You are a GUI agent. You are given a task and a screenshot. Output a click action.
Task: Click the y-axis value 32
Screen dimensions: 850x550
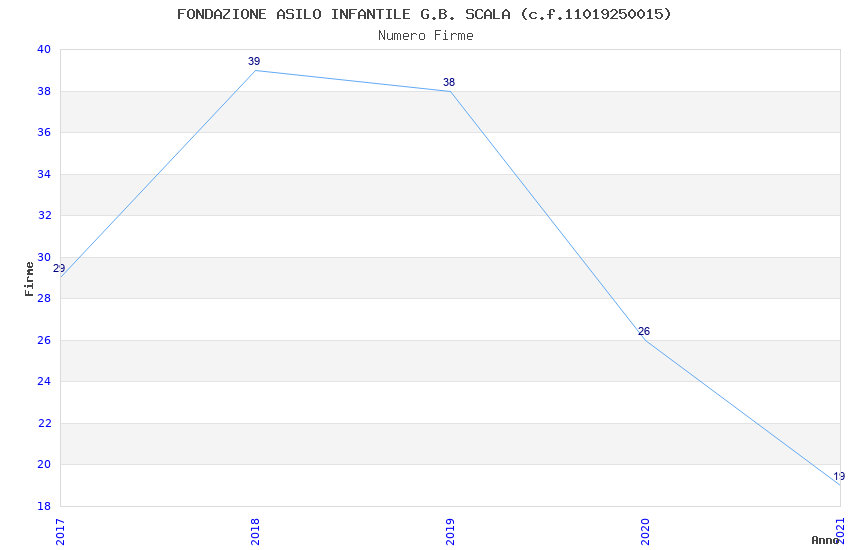(x=44, y=215)
